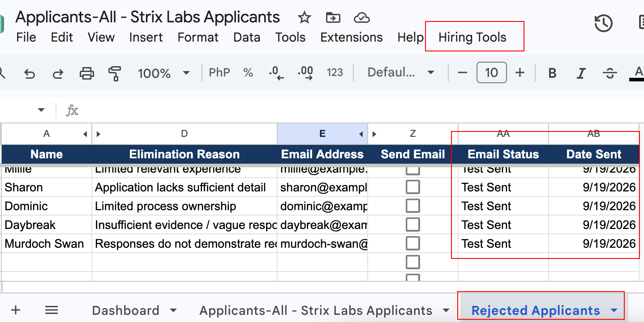
Task: Expand hidden columns before column Z
Action: point(374,134)
